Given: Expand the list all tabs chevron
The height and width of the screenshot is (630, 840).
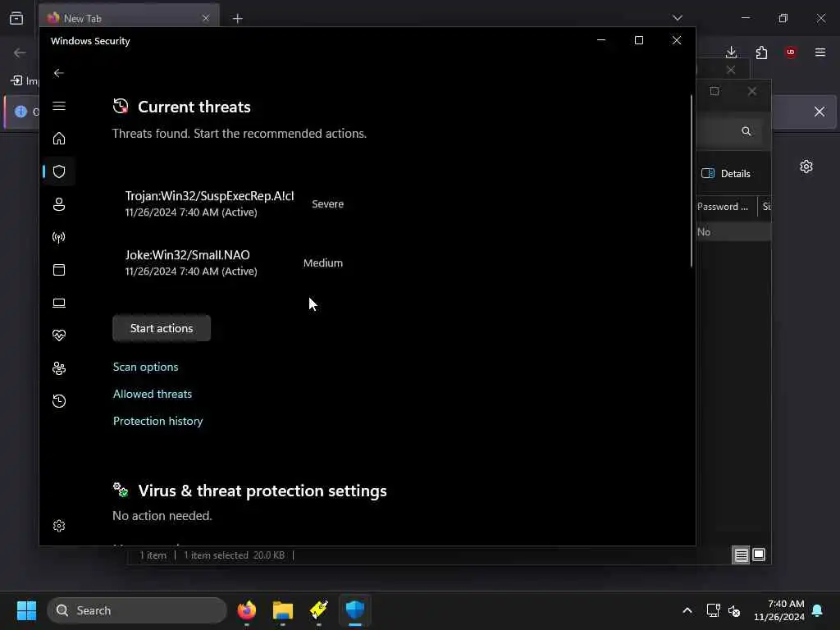Looking at the screenshot, I should pyautogui.click(x=678, y=18).
